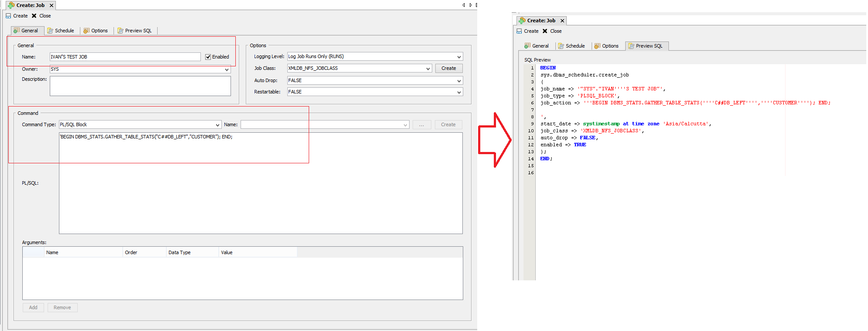Click the job Name input field
Viewport: 868px width, 331px height.
click(125, 57)
